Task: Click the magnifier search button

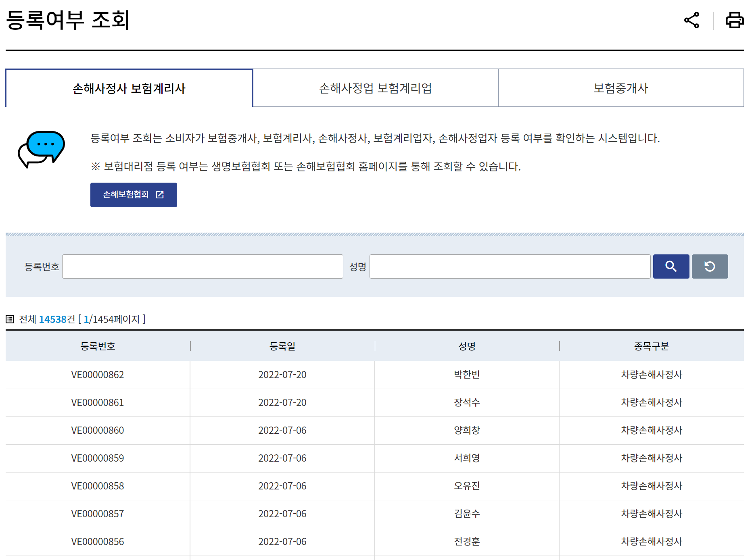Action: coord(671,266)
